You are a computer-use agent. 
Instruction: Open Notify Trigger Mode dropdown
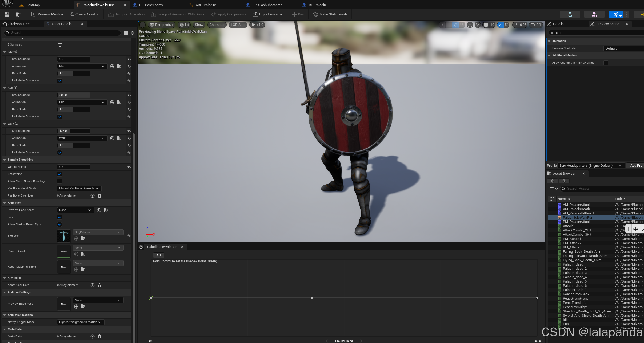coord(80,322)
